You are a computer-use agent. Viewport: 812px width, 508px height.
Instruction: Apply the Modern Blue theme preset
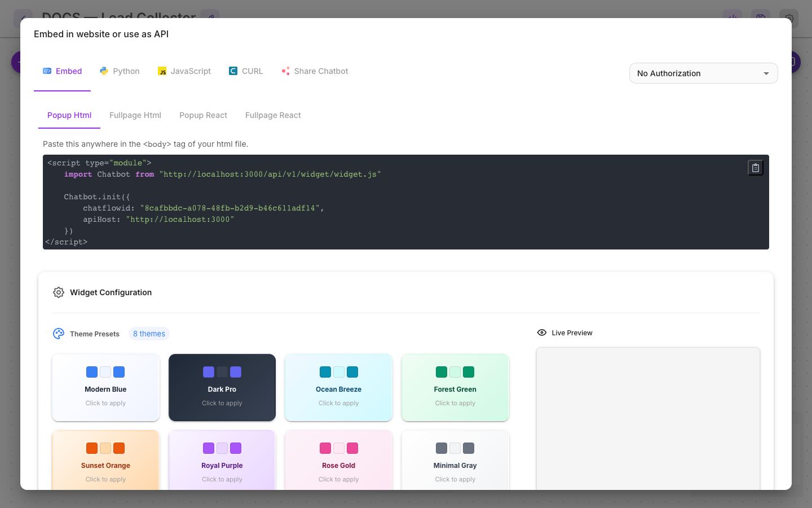(105, 387)
